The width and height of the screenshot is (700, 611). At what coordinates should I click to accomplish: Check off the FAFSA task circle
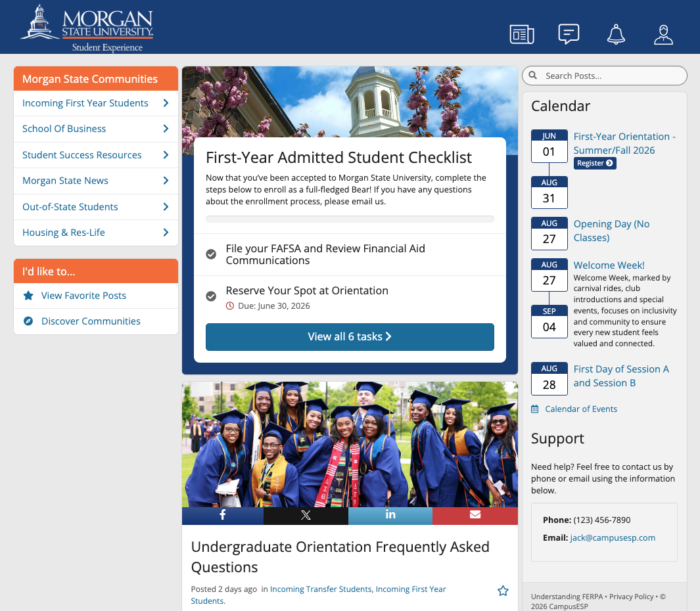(211, 254)
